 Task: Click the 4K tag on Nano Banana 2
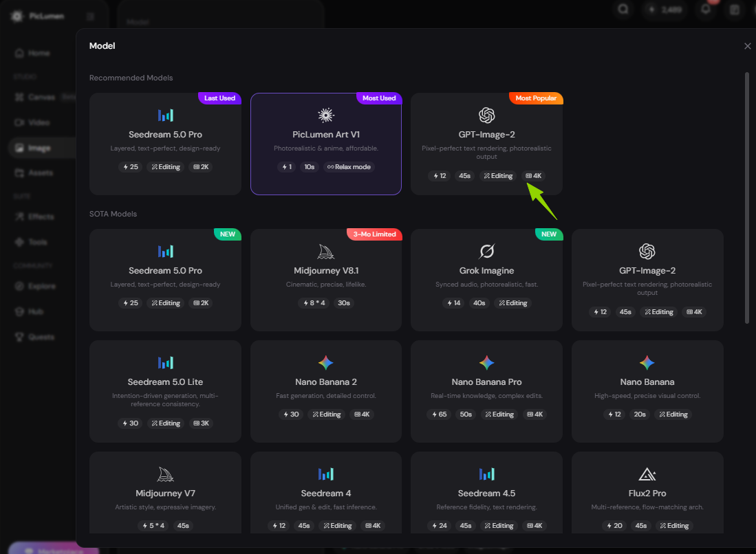[362, 414]
